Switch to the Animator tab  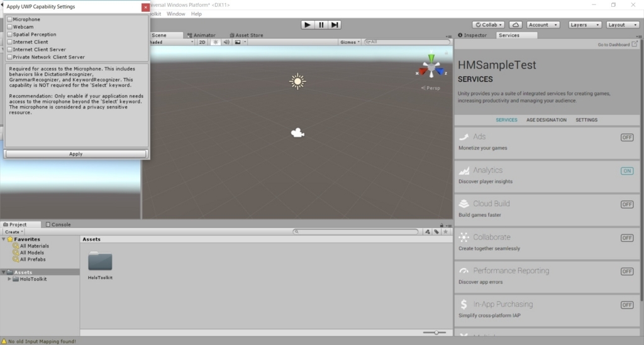coord(201,35)
